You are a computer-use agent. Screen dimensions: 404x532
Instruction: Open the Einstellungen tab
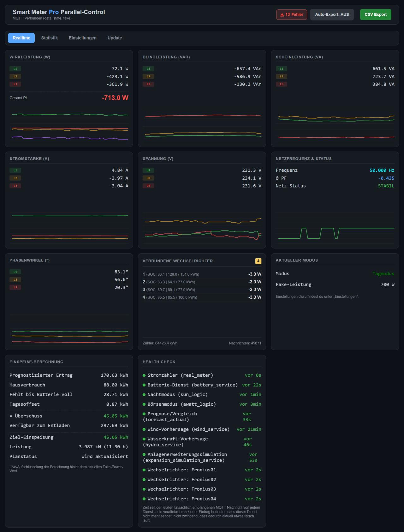point(83,38)
